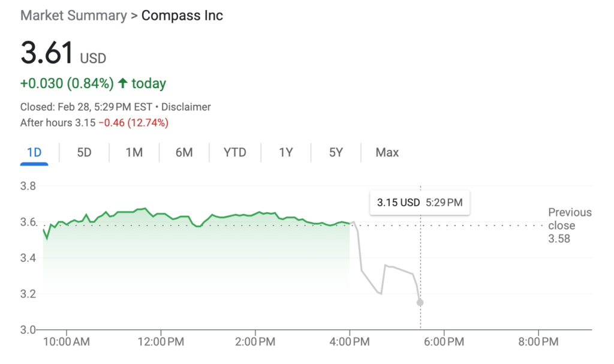The height and width of the screenshot is (364, 614).
Task: Click the green up arrow indicator
Action: 125,83
